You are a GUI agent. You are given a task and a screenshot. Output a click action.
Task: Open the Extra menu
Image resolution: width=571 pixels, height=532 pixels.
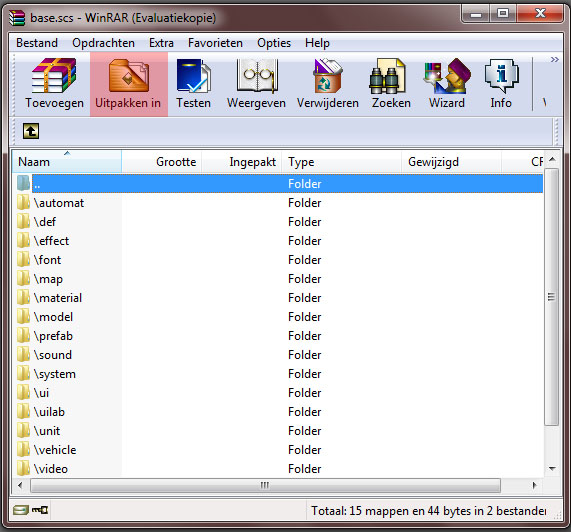tap(161, 43)
